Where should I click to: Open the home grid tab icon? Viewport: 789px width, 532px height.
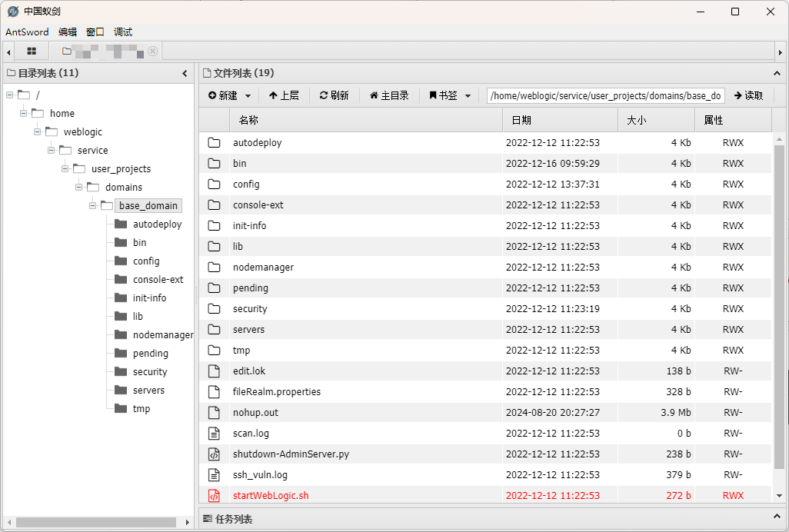[x=32, y=52]
